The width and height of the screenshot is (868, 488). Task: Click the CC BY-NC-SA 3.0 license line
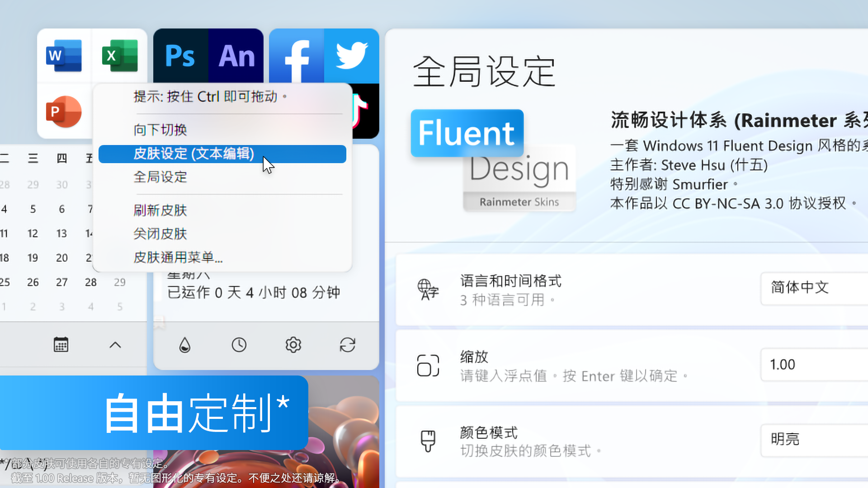click(x=733, y=204)
